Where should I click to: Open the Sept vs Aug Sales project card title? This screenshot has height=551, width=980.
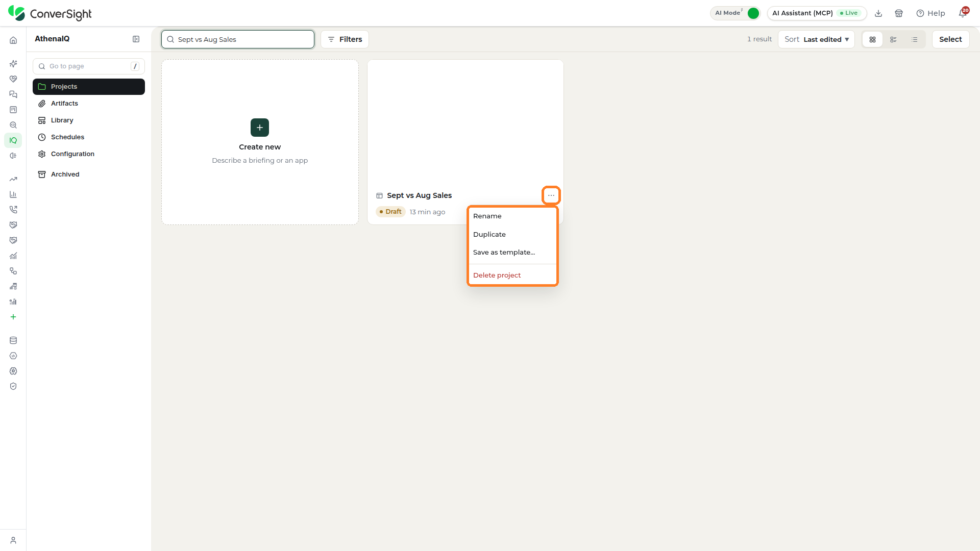point(419,195)
